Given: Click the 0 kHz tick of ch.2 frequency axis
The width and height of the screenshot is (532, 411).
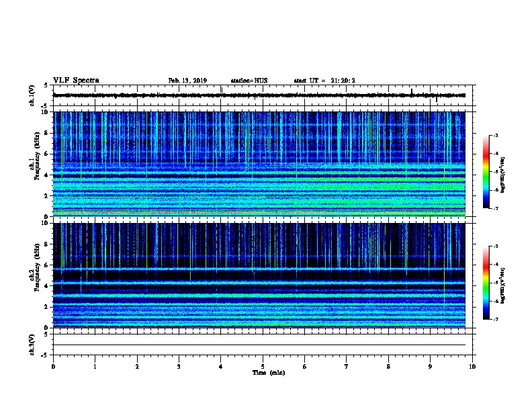Looking at the screenshot, I should point(48,328).
